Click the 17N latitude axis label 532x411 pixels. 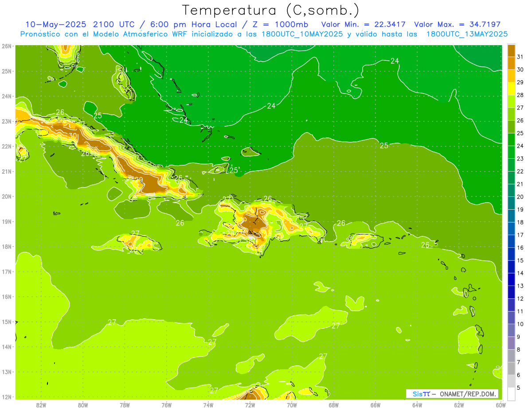[7, 271]
